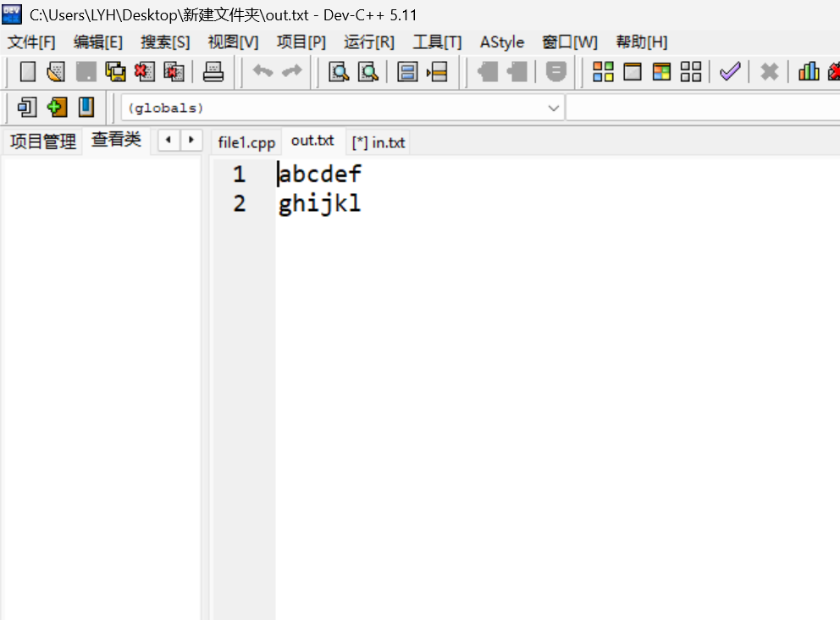Open the 窗口[W] menu
The width and height of the screenshot is (840, 620).
pyautogui.click(x=570, y=42)
